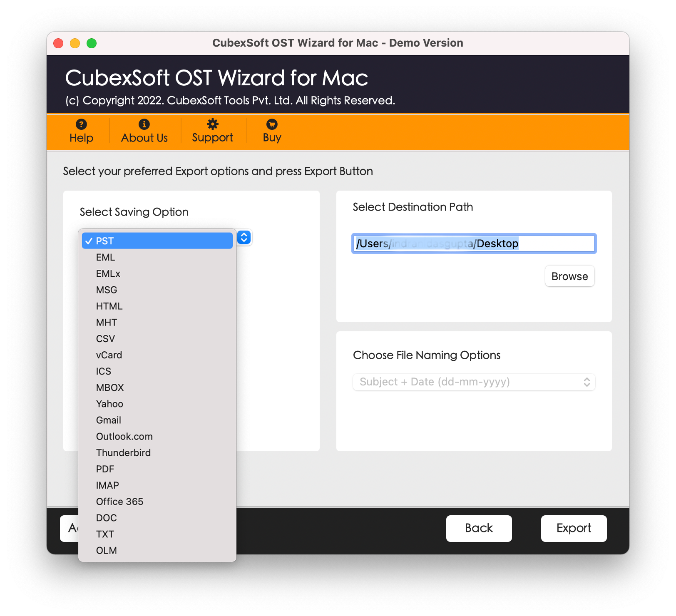Click the Support gear icon
Viewport: 676px width, 616px height.
point(212,124)
